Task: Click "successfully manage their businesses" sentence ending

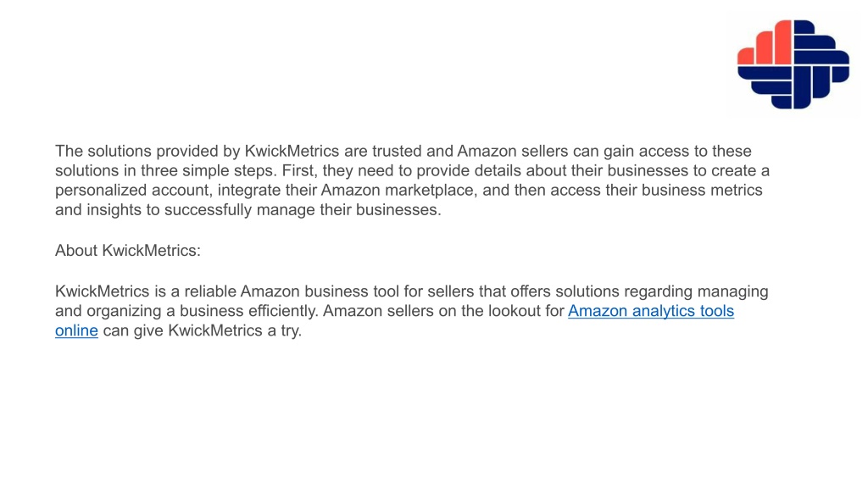Action: (x=303, y=210)
